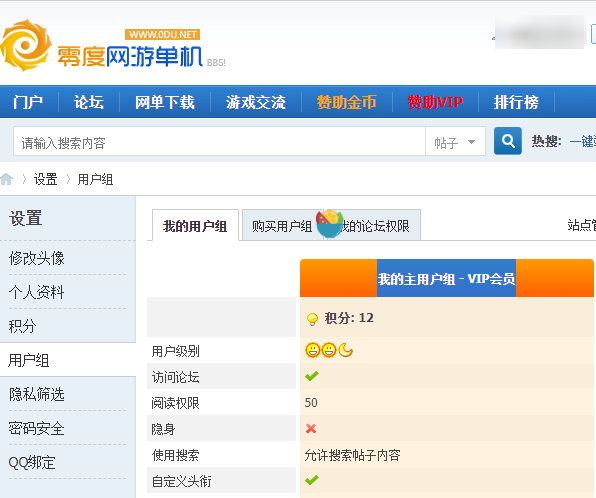The width and height of the screenshot is (596, 498).
Task: Switch to the 我的用户组 tab
Action: [195, 225]
